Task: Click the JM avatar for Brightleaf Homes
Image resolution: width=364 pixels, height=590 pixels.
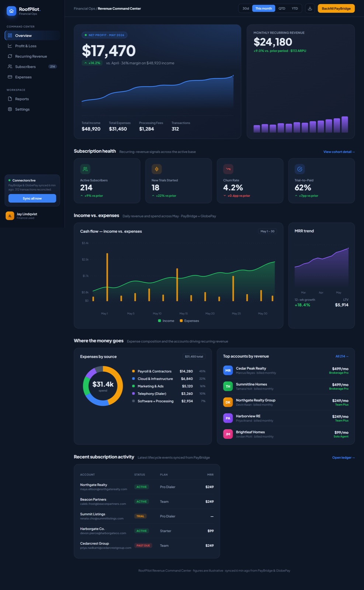Action: coord(228,434)
